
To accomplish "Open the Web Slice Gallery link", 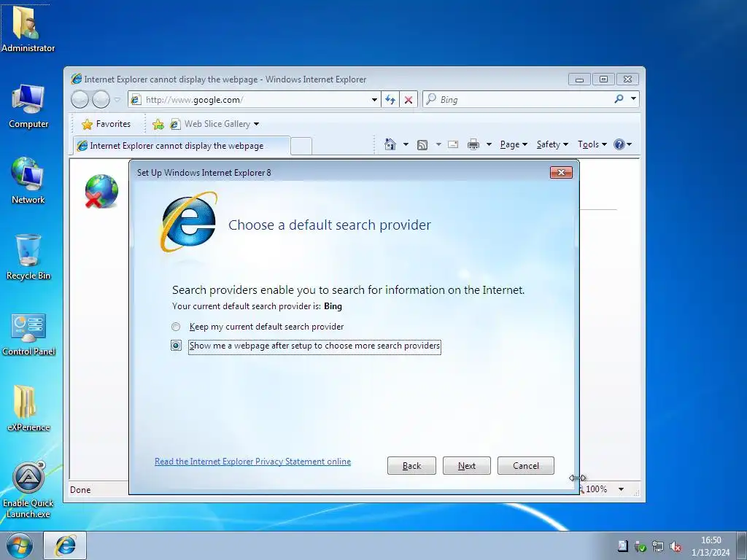I will (x=211, y=124).
